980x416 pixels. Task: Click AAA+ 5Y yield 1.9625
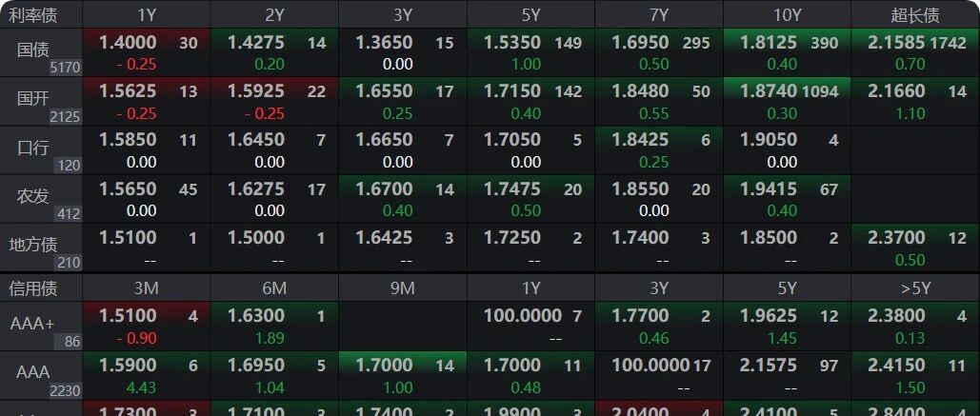click(x=769, y=316)
